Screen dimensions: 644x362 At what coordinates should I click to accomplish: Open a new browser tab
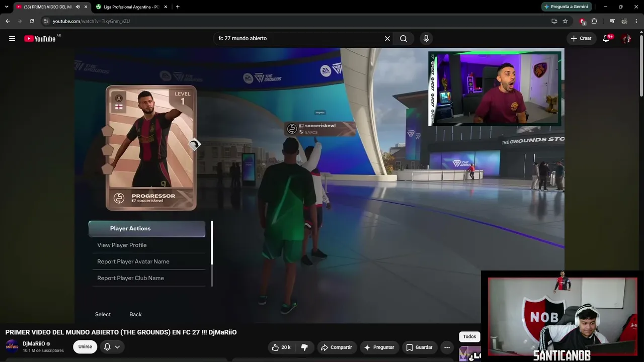point(178,7)
